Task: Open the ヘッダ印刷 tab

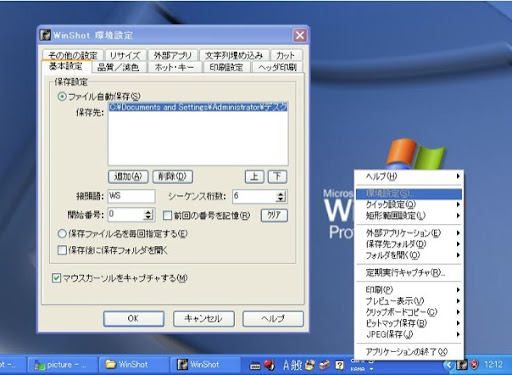Action: pyautogui.click(x=278, y=67)
